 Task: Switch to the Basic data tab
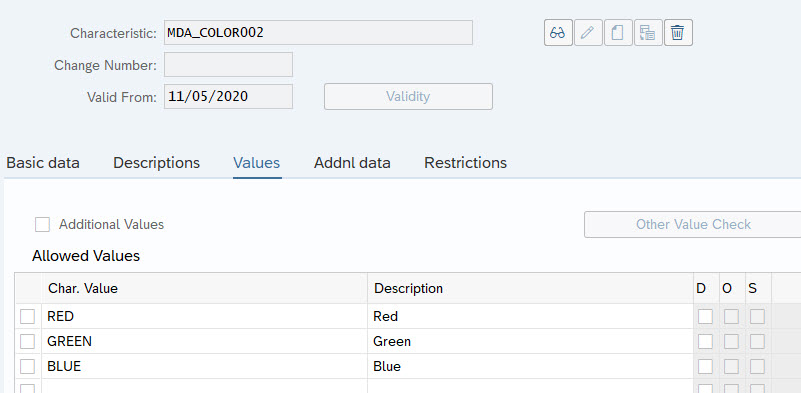tap(43, 163)
